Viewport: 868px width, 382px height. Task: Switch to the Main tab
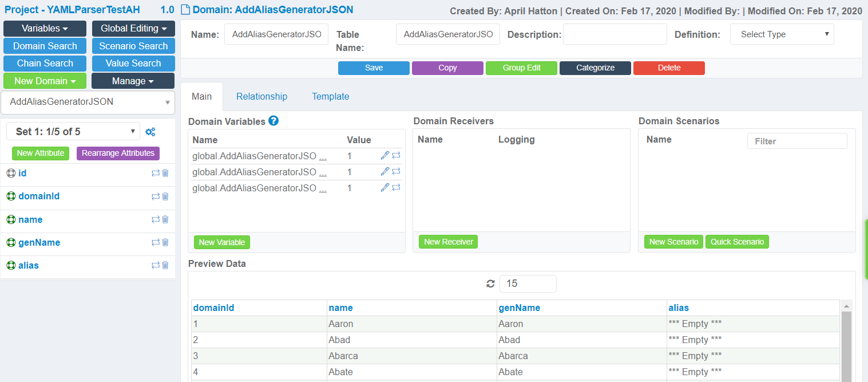pos(201,96)
